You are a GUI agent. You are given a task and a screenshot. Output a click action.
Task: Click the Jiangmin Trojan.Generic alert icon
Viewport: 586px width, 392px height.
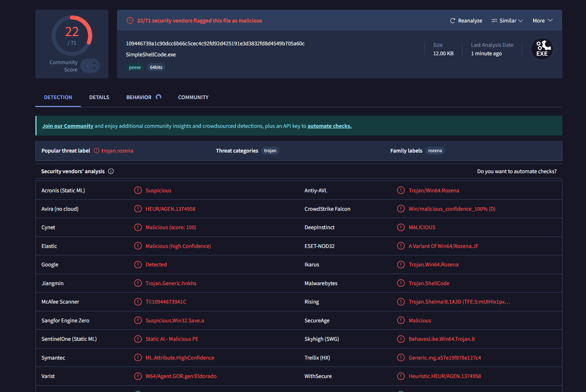point(138,283)
